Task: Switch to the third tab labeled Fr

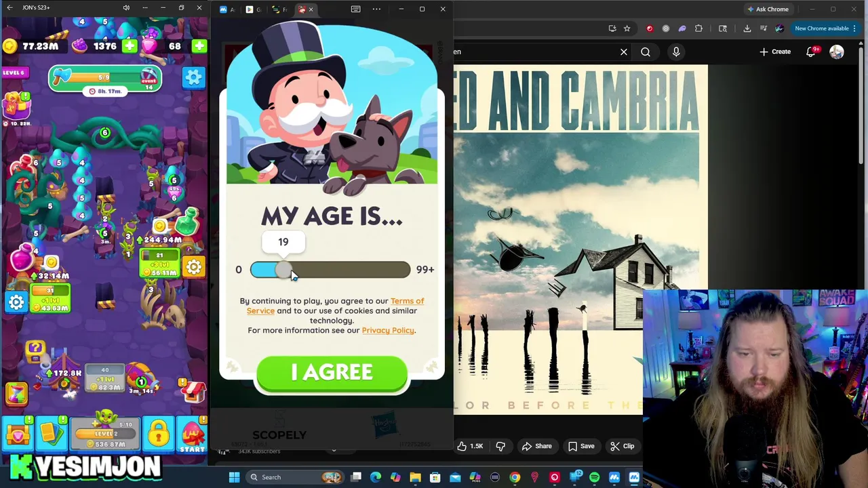Action: [279, 9]
